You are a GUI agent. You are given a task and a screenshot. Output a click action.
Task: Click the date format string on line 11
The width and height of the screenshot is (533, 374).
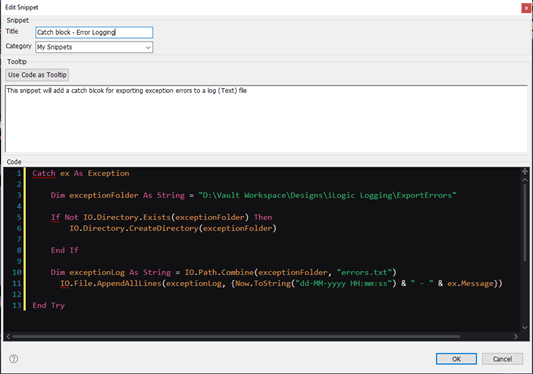(343, 283)
